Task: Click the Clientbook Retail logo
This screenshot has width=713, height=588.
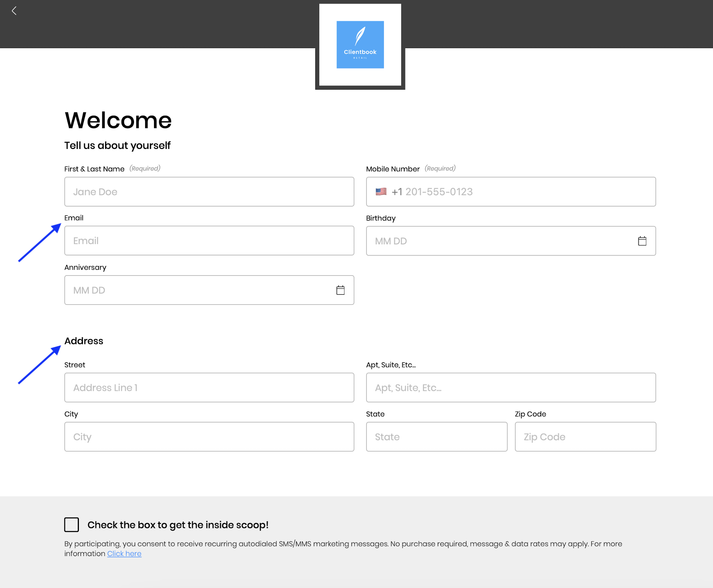Action: pyautogui.click(x=360, y=45)
